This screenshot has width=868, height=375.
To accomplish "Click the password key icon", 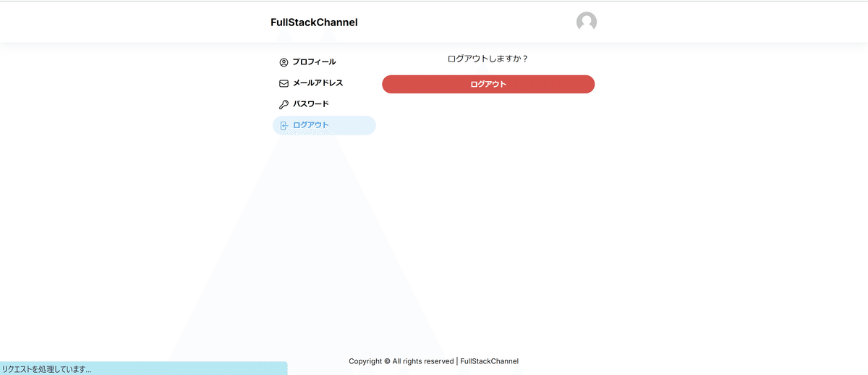I will (284, 104).
